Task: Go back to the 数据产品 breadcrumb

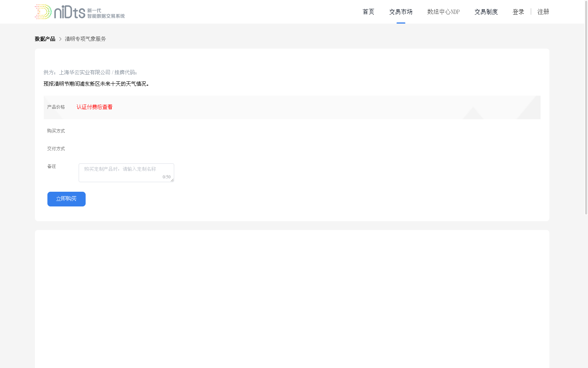Action: [45, 39]
